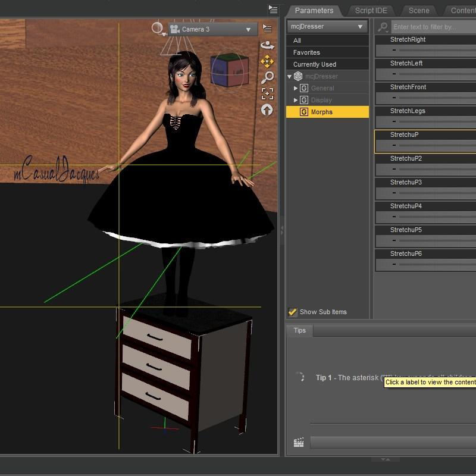Click the draw style sphere icon
476x476 pixels.
point(158,28)
